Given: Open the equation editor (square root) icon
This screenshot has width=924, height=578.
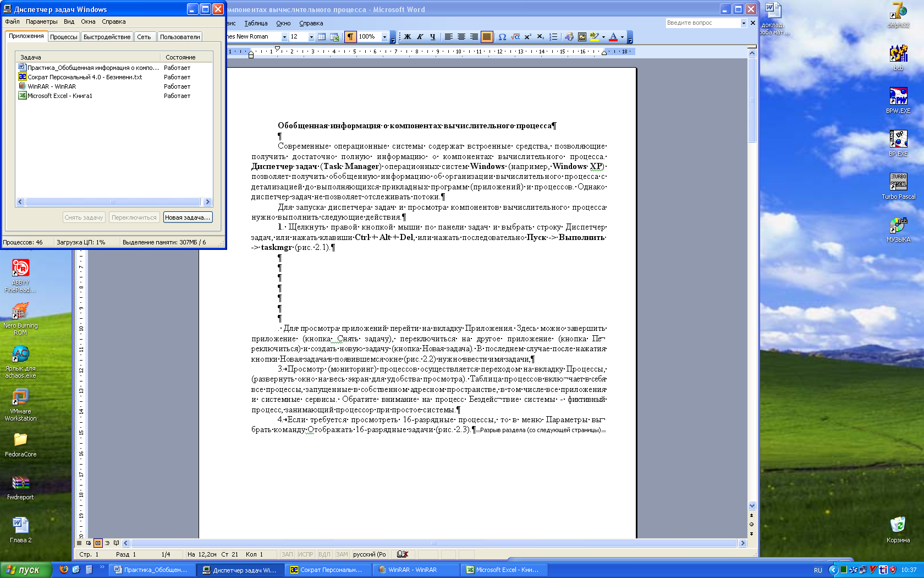Looking at the screenshot, I should coord(515,37).
